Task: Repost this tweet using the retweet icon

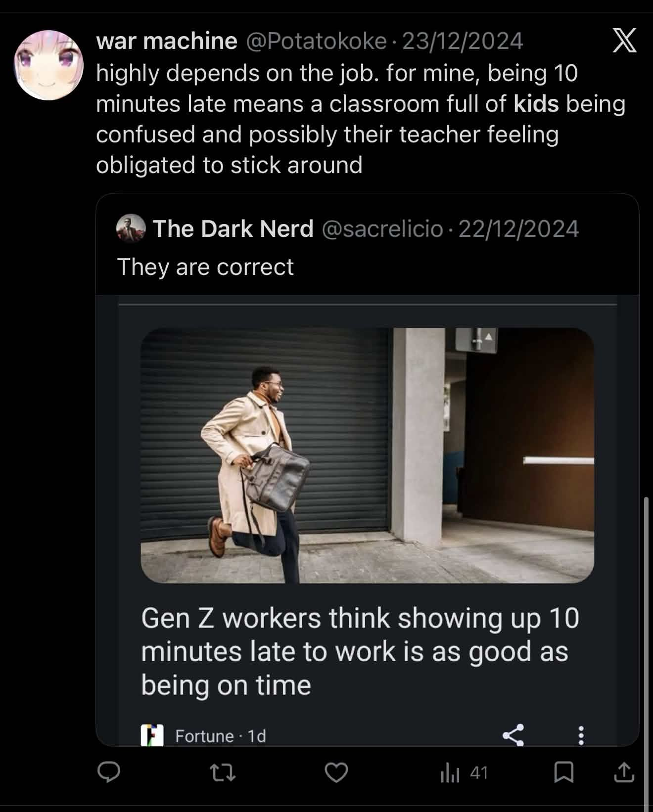Action: (222, 772)
